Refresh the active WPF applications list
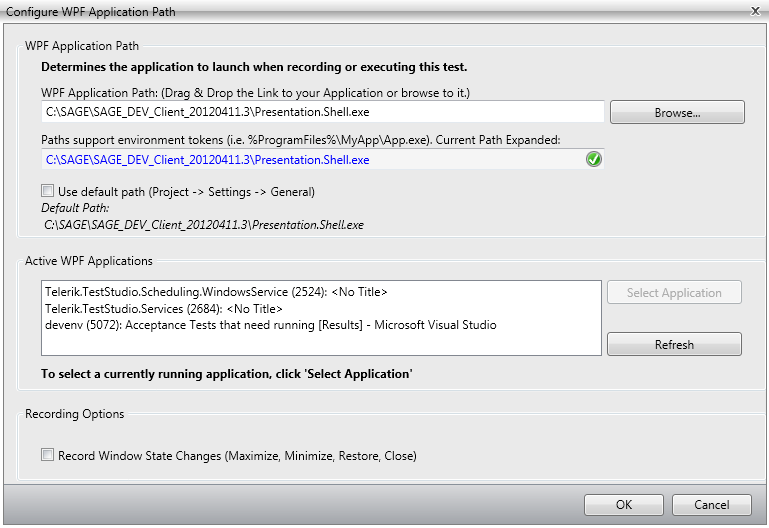This screenshot has width=769, height=528. [674, 344]
